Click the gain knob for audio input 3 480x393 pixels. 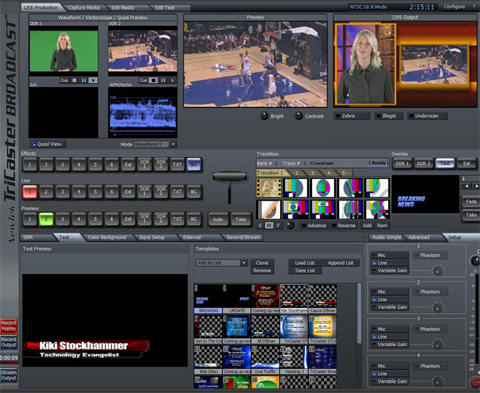[x=438, y=344]
